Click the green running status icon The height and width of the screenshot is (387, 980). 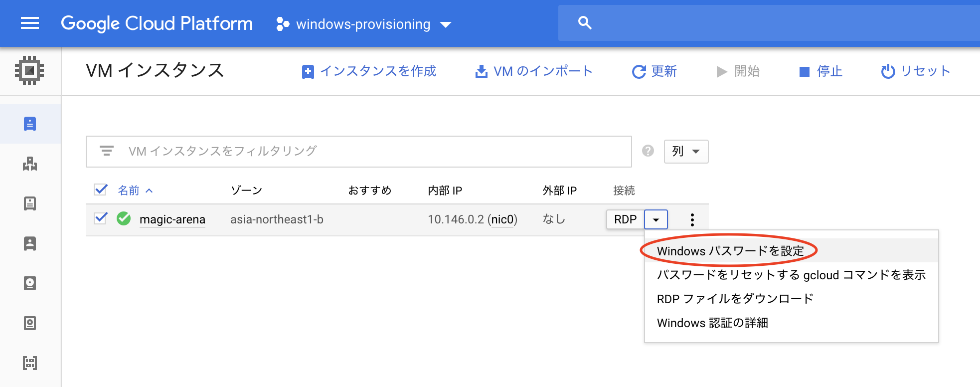pyautogui.click(x=124, y=218)
